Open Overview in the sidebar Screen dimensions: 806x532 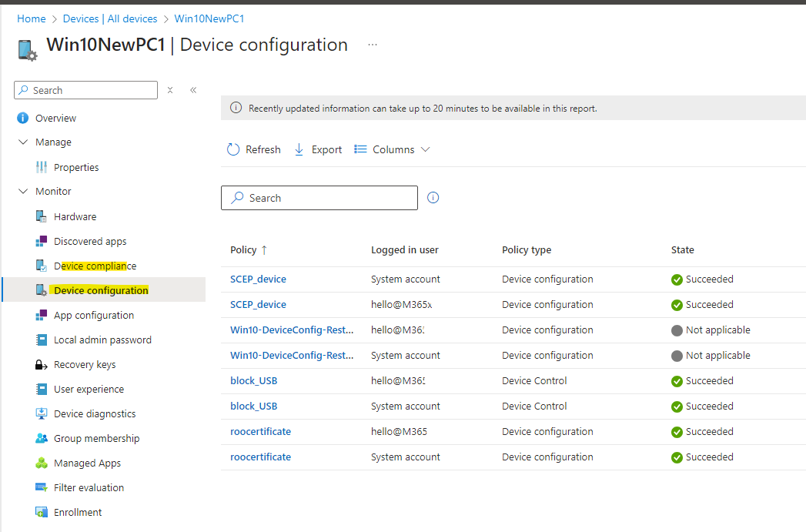click(x=55, y=119)
